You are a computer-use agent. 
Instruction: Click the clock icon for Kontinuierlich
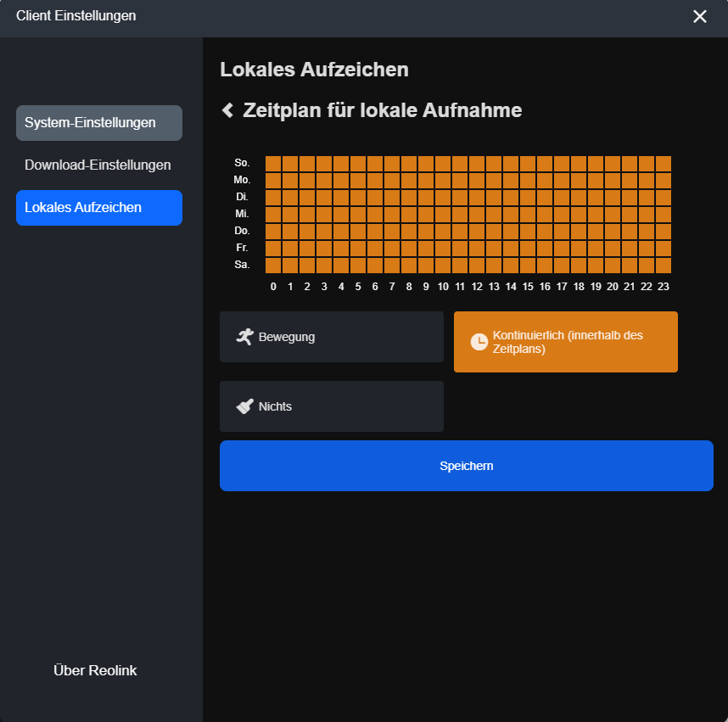(x=479, y=342)
